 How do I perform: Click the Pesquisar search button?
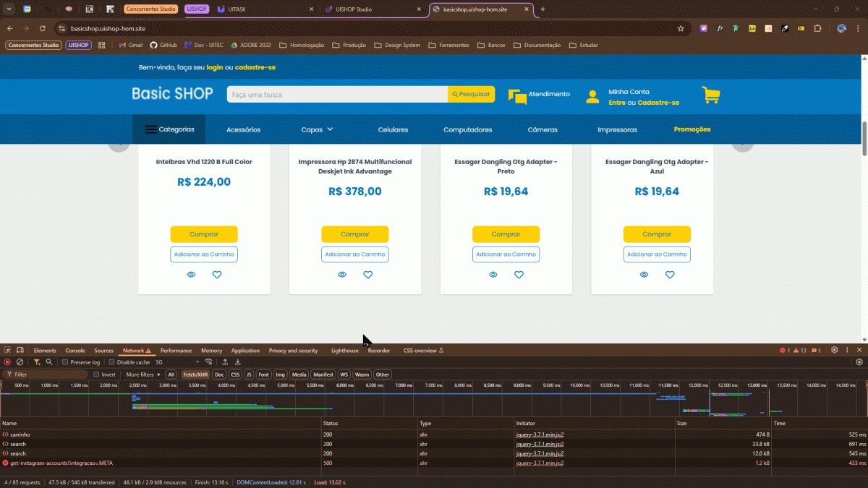pyautogui.click(x=471, y=95)
